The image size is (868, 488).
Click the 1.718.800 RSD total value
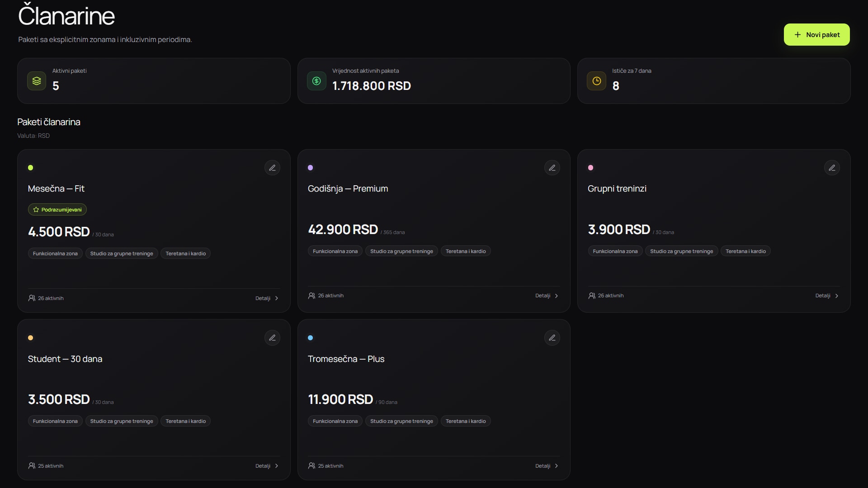(x=372, y=86)
